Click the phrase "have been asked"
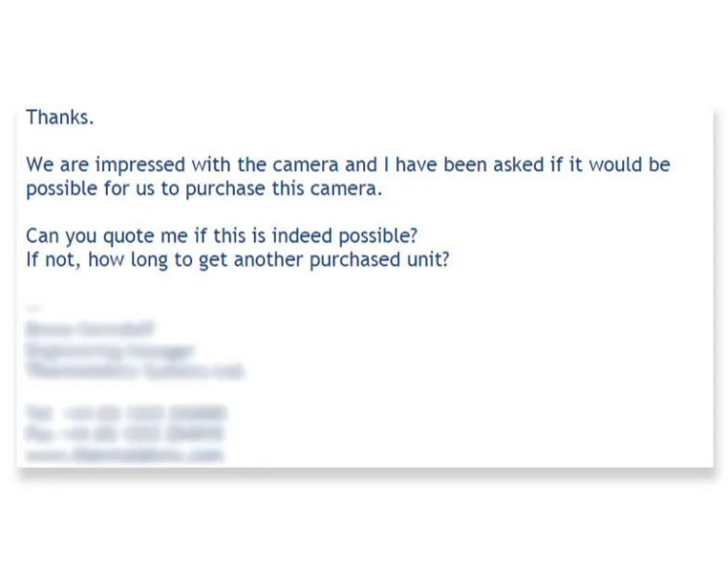Viewport: 728px width, 569px height. tap(470, 164)
